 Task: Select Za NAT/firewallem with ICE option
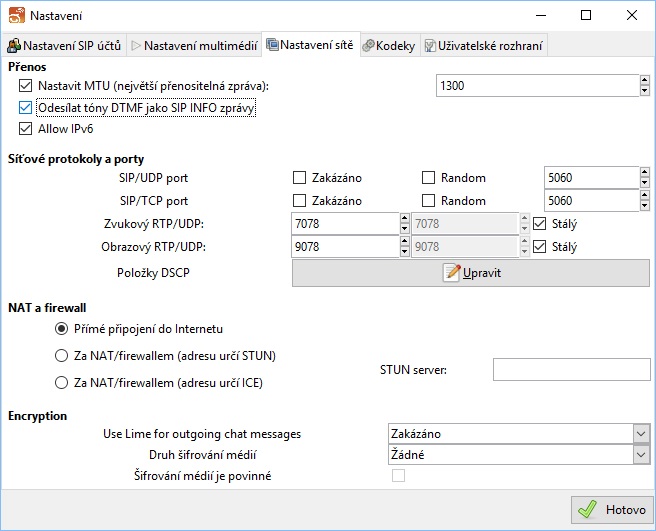tap(62, 382)
